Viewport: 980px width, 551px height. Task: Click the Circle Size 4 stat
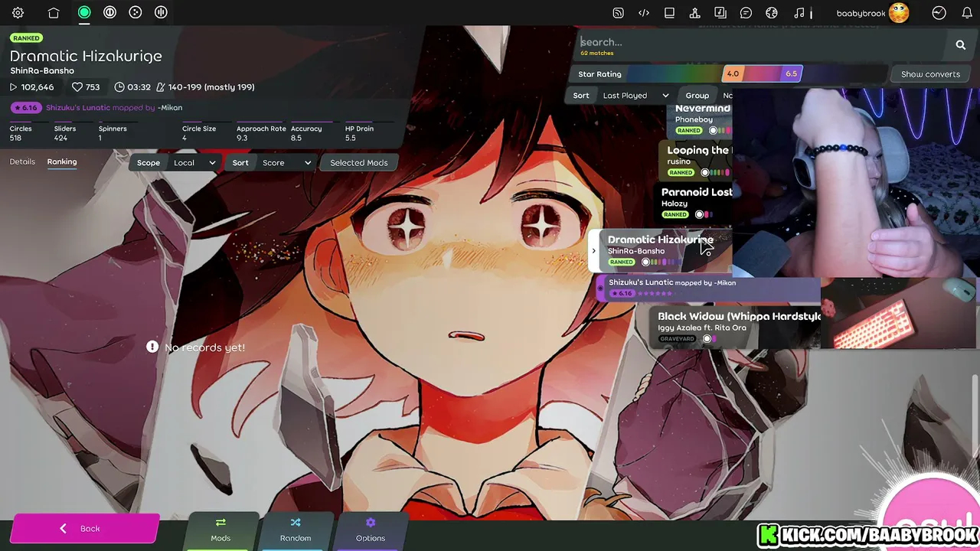[x=199, y=133]
